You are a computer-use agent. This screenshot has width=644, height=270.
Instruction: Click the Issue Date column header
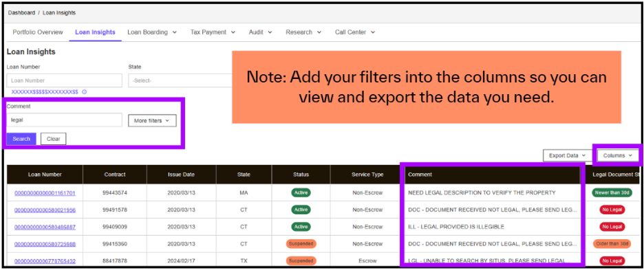click(181, 175)
